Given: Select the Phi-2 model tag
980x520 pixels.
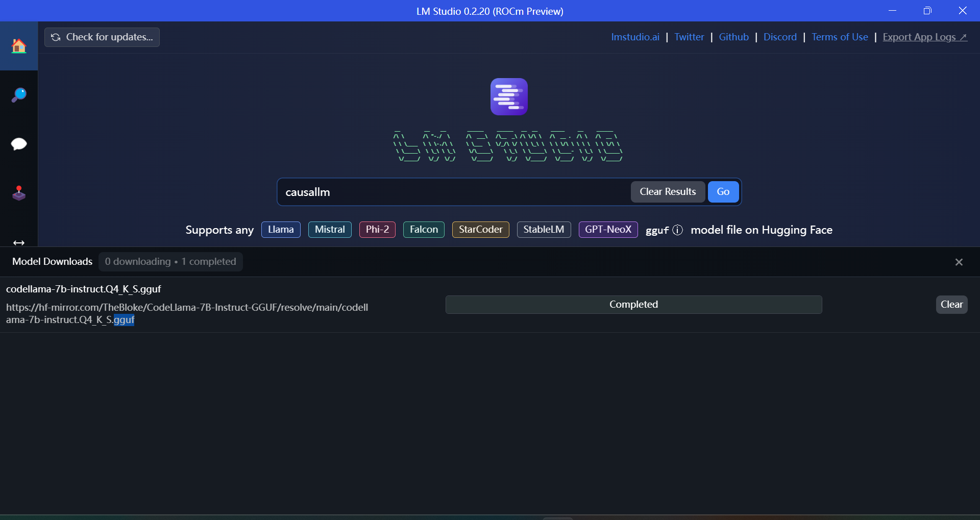Looking at the screenshot, I should (x=377, y=230).
